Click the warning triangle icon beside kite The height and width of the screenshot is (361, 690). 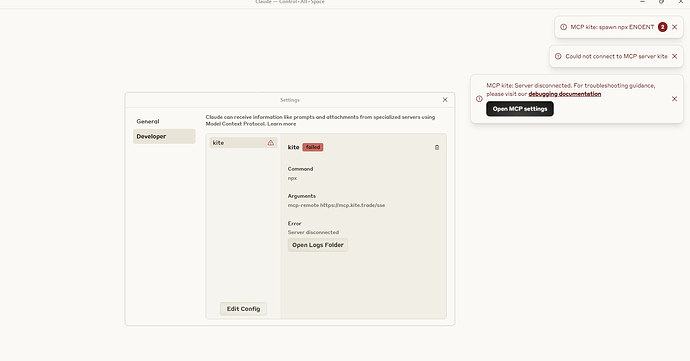click(x=271, y=143)
